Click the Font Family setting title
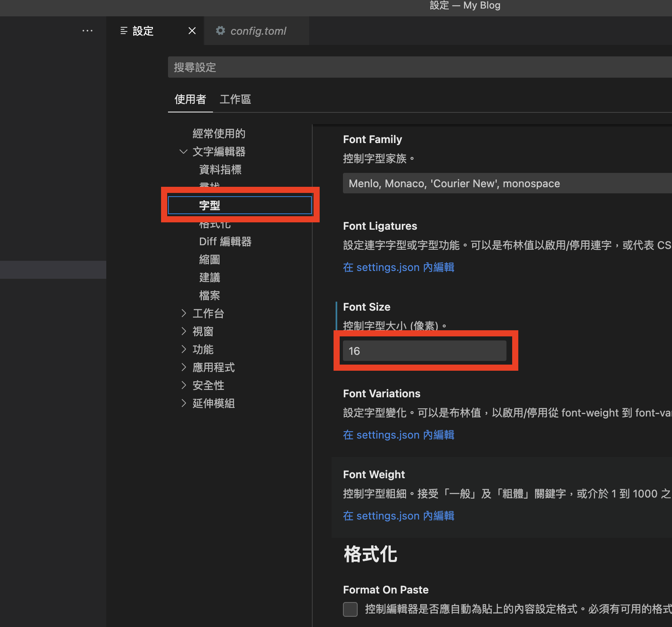 372,139
